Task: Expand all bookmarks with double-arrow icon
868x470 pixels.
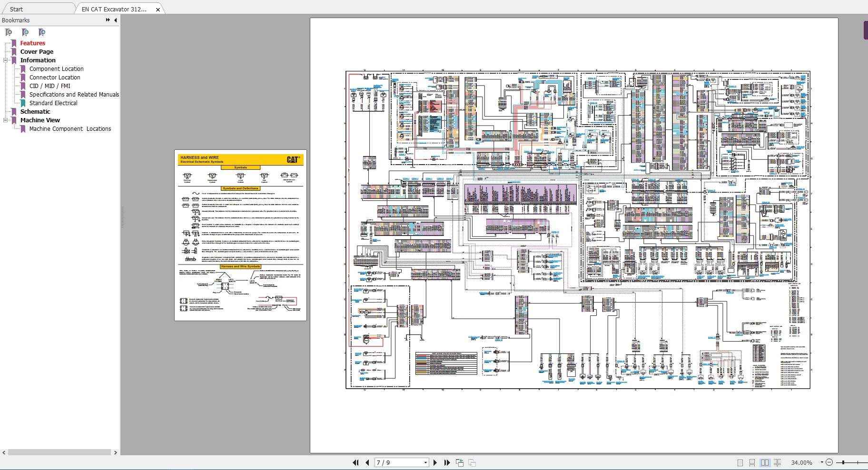Action: click(x=108, y=20)
